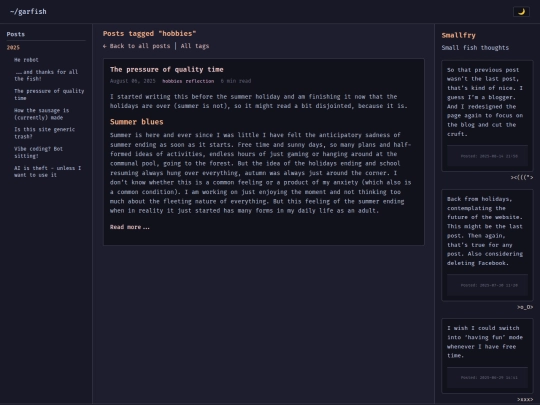Click the 'Posts' sidebar heading
The image size is (540, 405).
pos(16,34)
